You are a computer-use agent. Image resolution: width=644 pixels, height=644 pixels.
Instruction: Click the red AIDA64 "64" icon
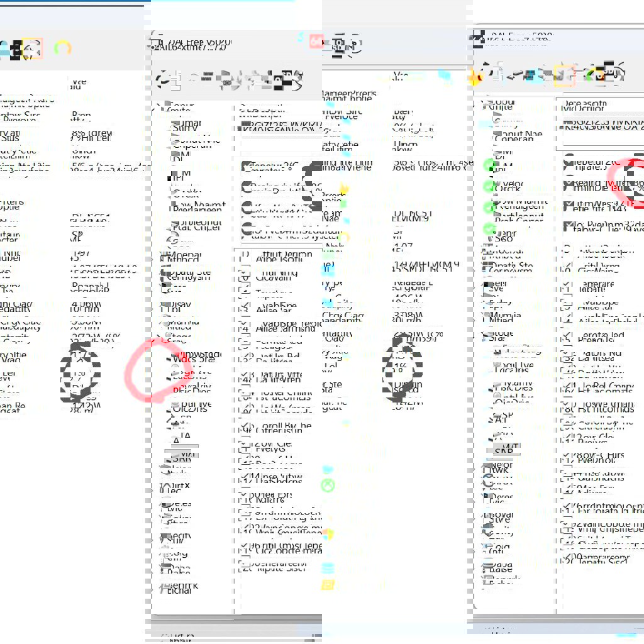(316, 42)
